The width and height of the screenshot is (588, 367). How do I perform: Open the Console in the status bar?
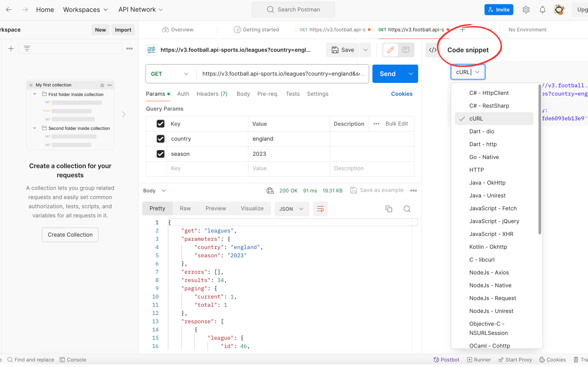(73, 360)
